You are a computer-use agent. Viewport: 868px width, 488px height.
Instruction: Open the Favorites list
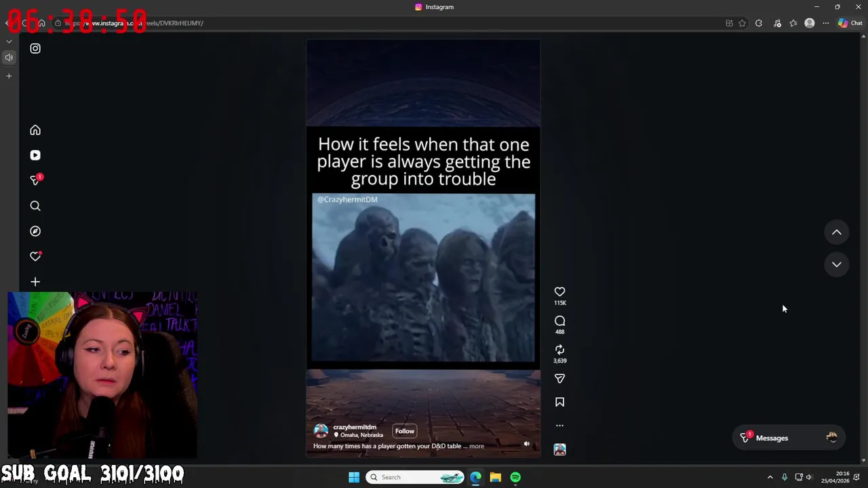[793, 23]
